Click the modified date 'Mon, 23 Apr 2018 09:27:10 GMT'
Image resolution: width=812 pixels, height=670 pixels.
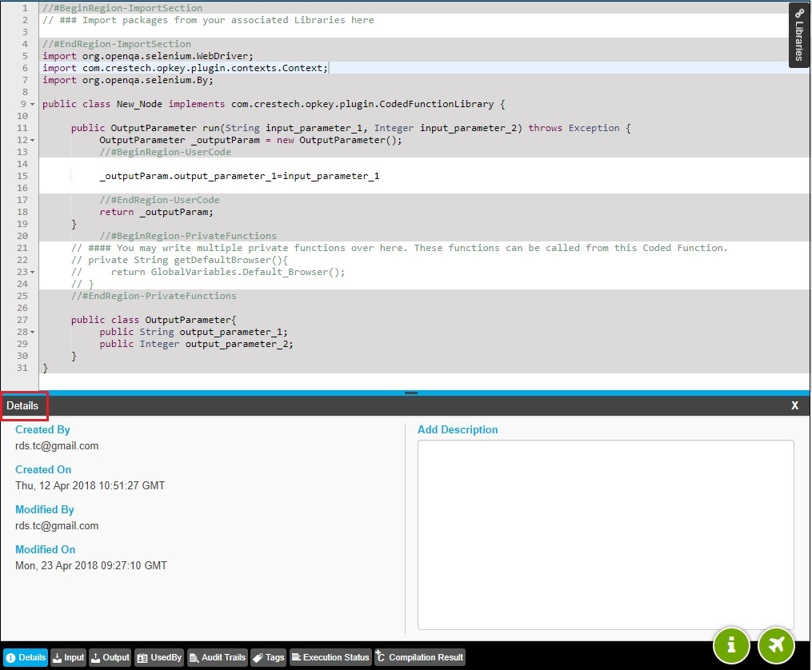tap(91, 565)
